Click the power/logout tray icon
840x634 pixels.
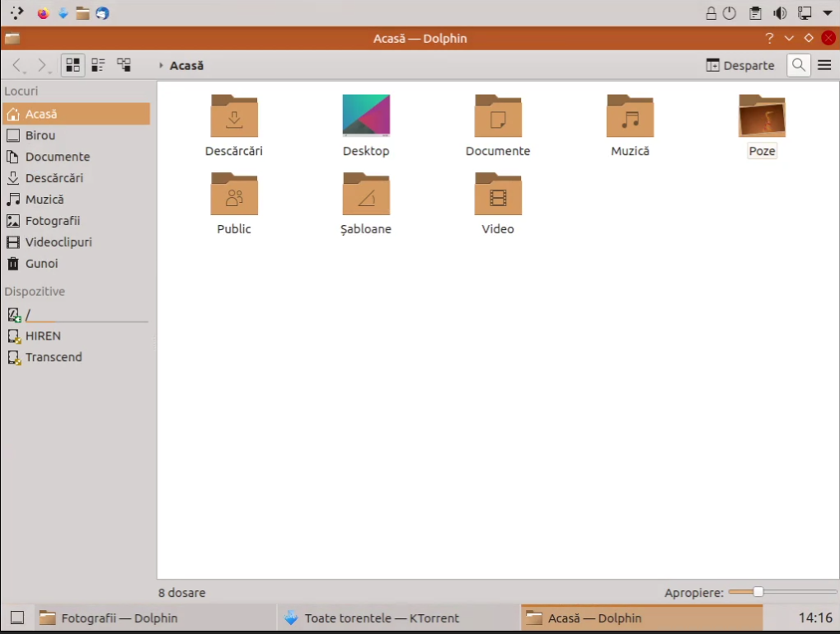point(729,13)
